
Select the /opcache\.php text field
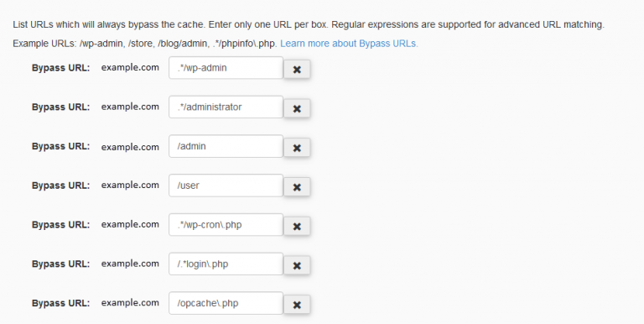226,304
